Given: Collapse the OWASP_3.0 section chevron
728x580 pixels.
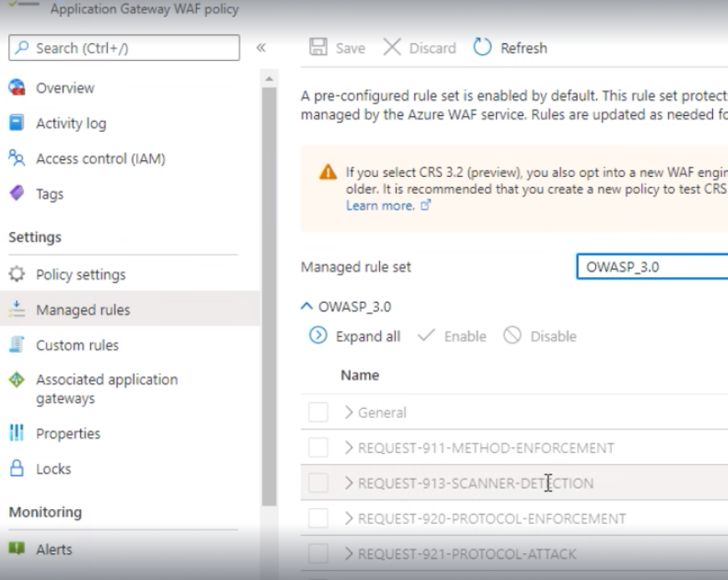Looking at the screenshot, I should pyautogui.click(x=306, y=306).
